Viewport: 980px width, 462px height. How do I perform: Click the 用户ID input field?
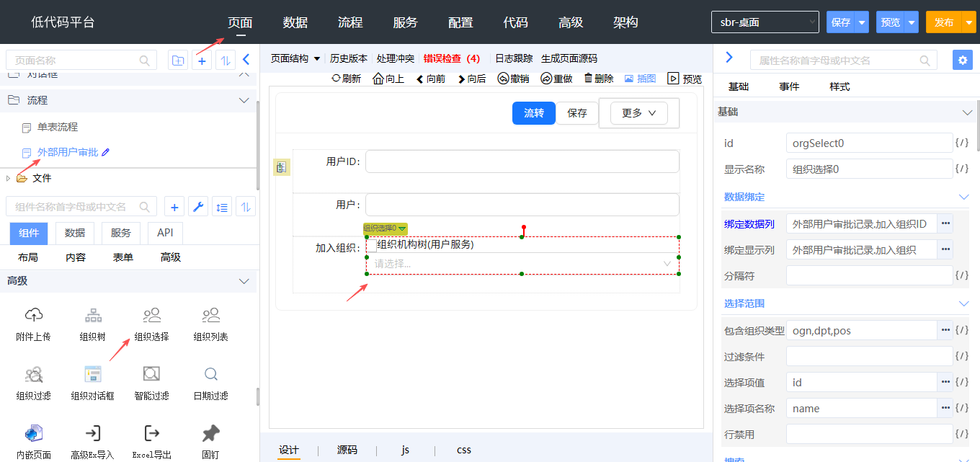pos(522,161)
